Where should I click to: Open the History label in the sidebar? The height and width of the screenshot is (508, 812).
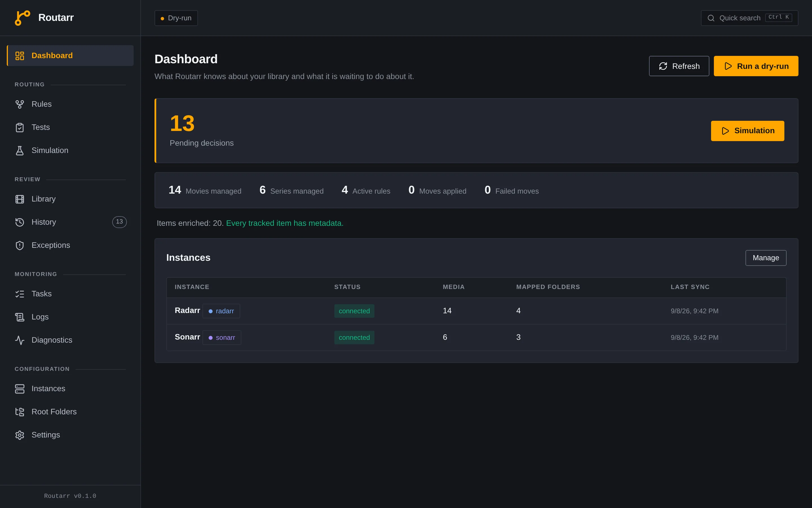44,222
